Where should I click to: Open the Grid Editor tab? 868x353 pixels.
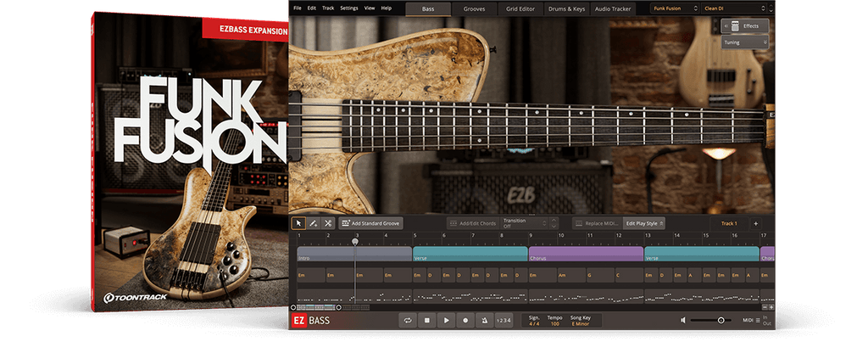click(x=520, y=8)
